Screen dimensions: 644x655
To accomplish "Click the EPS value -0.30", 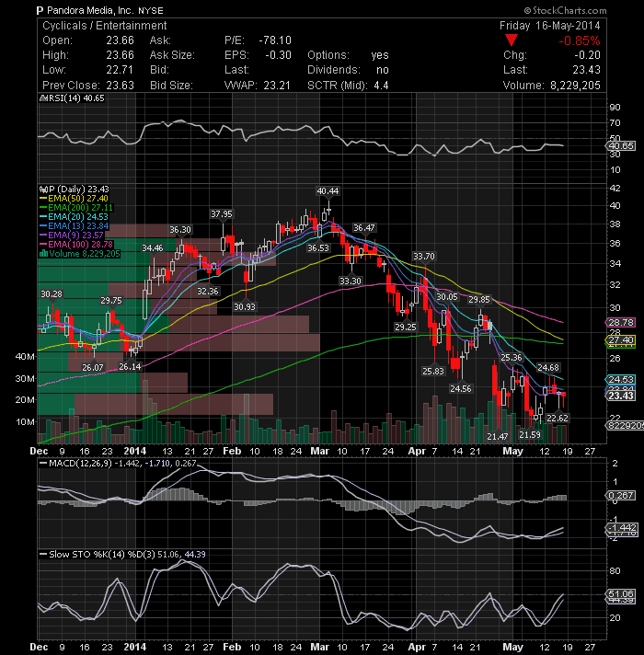I will (278, 55).
